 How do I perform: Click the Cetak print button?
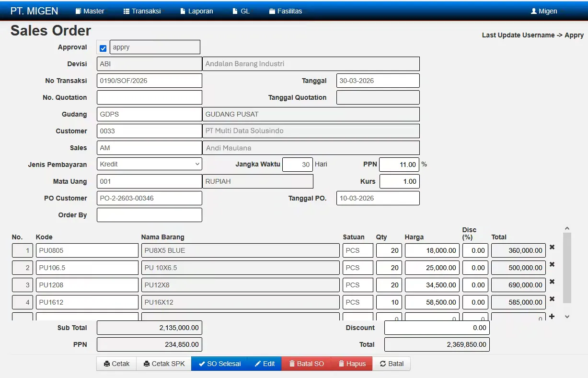coord(116,364)
